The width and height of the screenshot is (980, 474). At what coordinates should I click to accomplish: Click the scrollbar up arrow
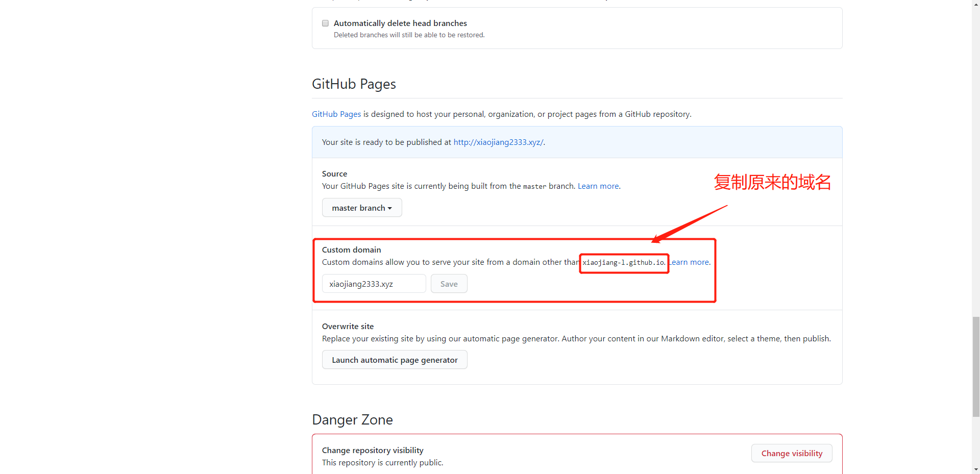(x=976, y=4)
